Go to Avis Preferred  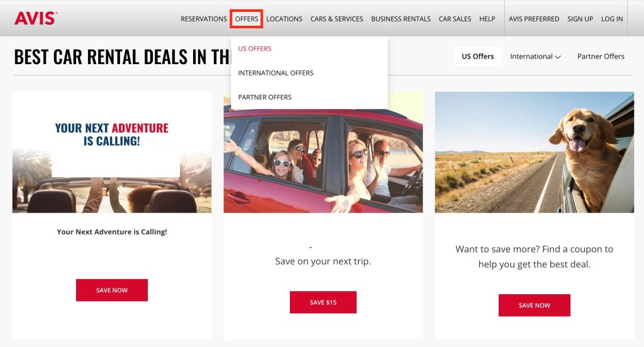534,19
